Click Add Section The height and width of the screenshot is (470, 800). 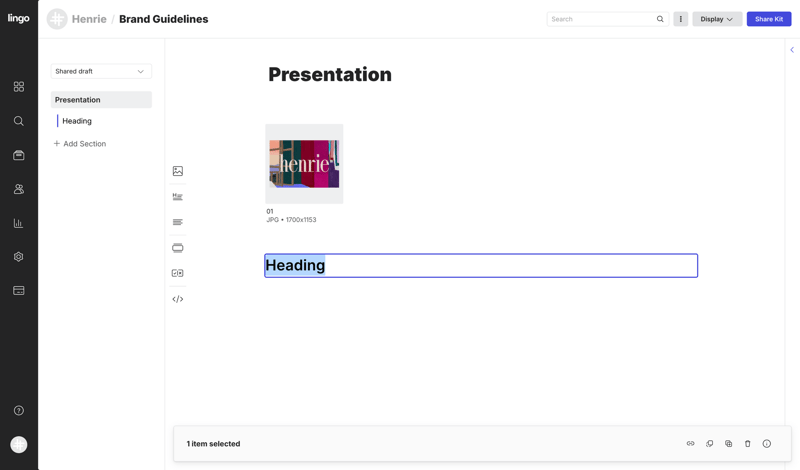(80, 144)
